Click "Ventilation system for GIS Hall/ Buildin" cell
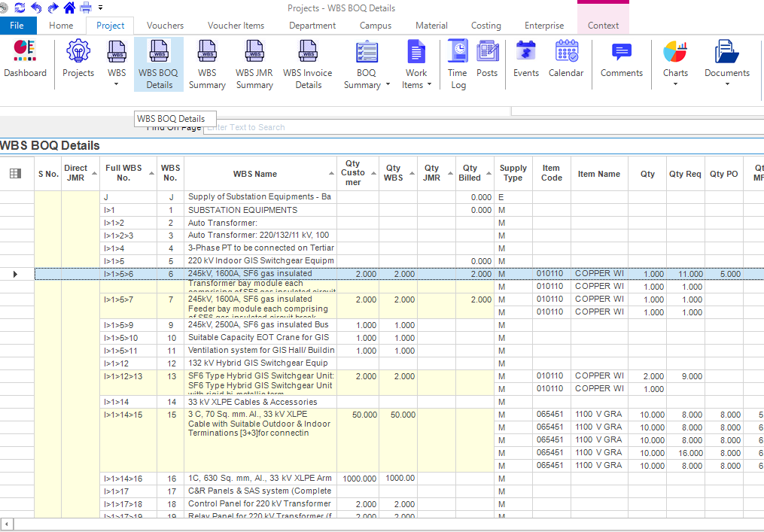764x532 pixels. click(x=260, y=351)
